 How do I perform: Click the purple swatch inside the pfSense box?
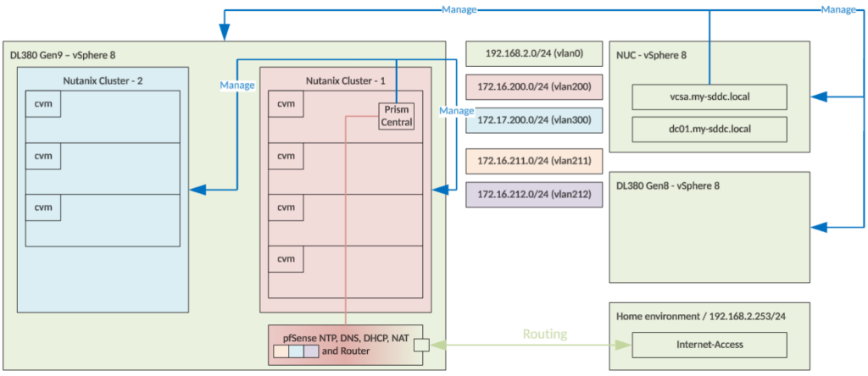pos(310,351)
